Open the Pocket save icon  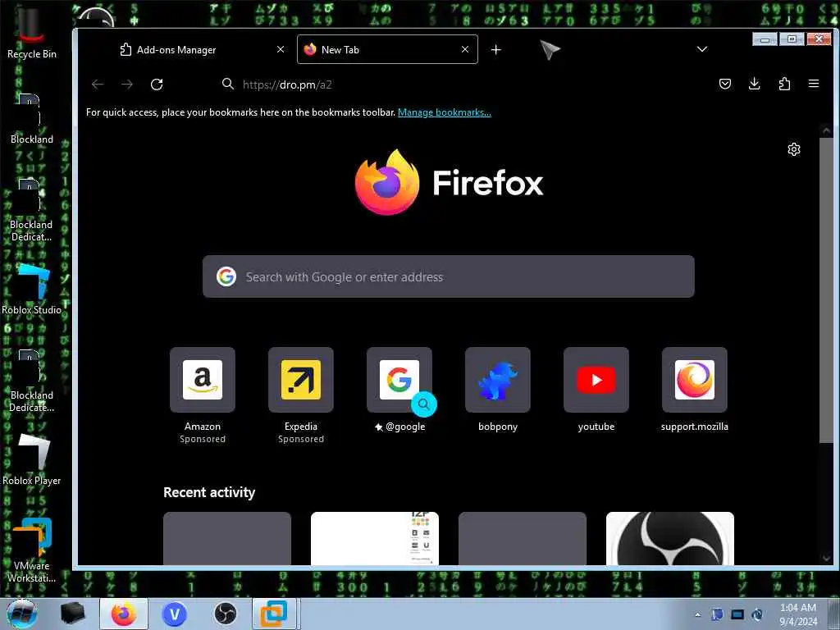[725, 84]
